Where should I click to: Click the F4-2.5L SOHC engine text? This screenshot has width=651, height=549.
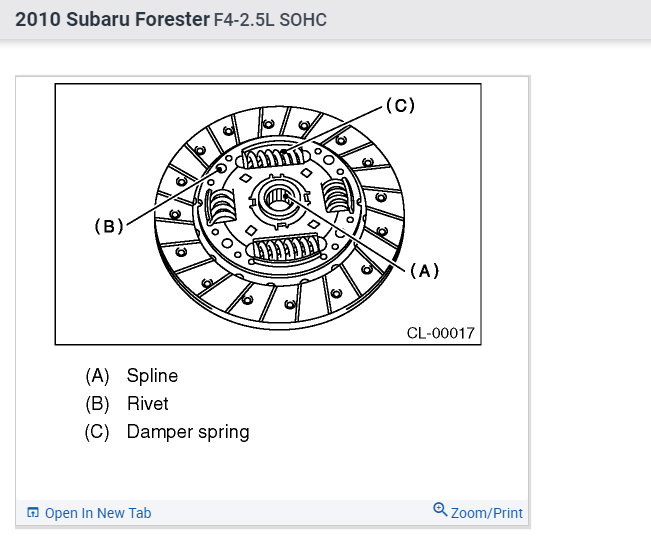[270, 20]
